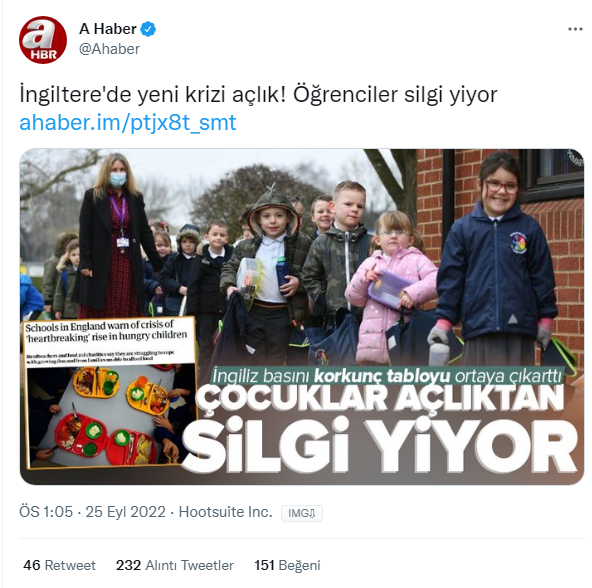
Task: Click the school lunch trays photo
Action: [x=111, y=415]
